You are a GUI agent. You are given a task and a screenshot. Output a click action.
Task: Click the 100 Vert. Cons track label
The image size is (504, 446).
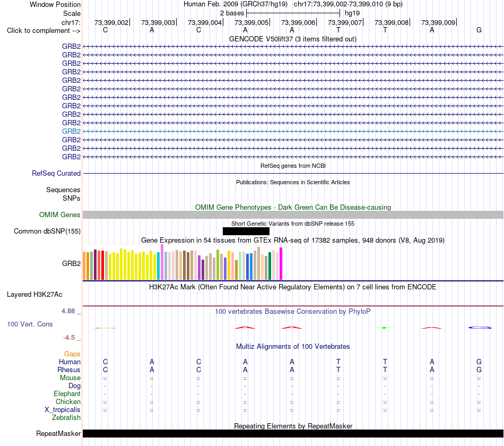[x=30, y=324]
